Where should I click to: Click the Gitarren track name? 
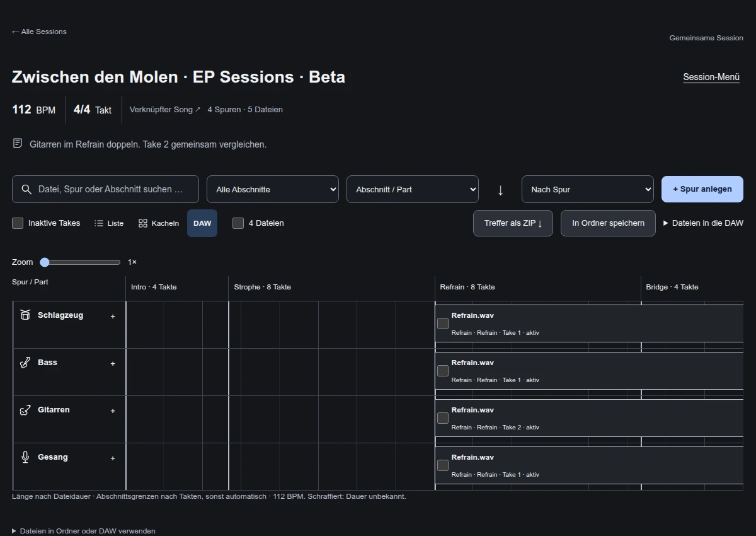point(54,410)
